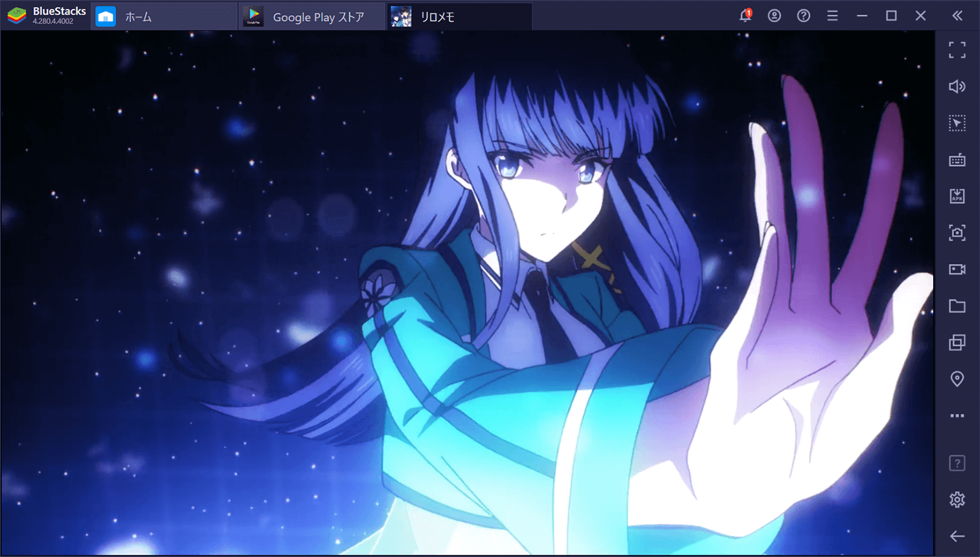Open the hamburger menu

point(833,16)
